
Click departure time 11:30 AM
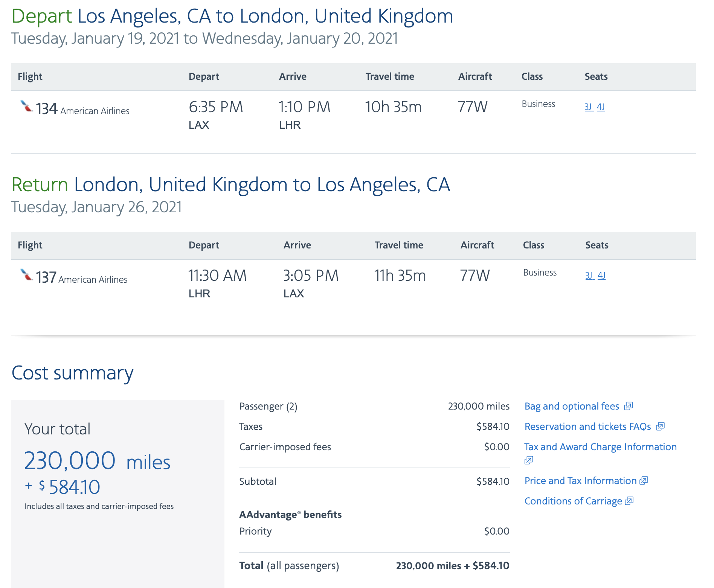point(217,276)
